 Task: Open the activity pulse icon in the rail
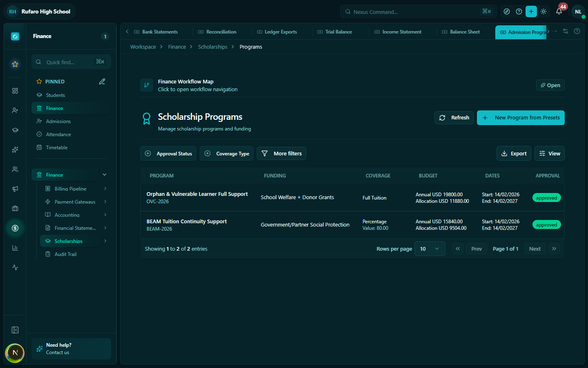coord(15,267)
